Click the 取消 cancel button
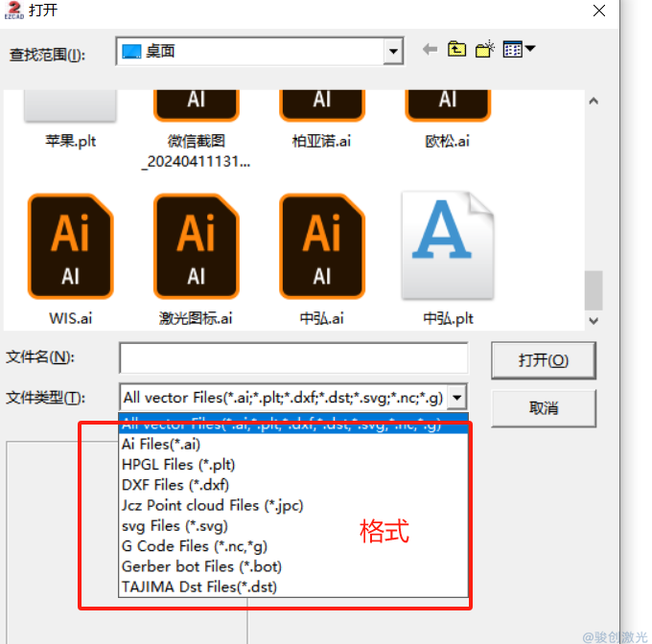This screenshot has width=652, height=644. (x=543, y=408)
